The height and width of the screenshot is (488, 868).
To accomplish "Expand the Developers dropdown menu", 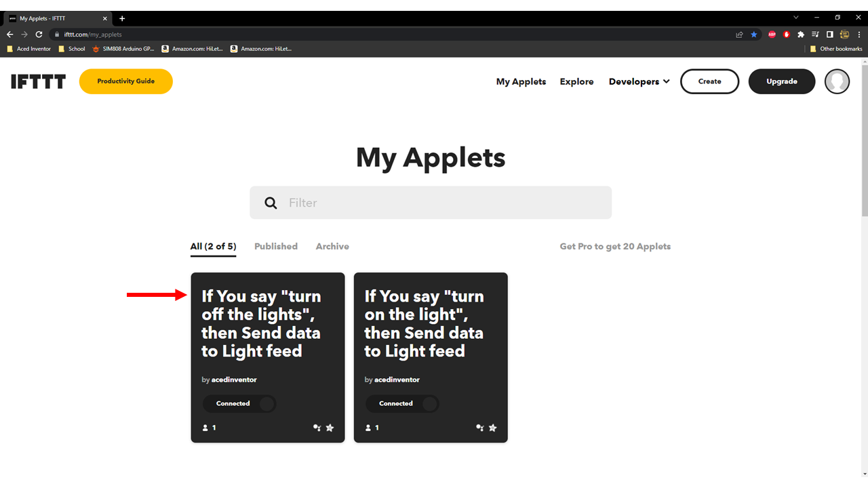I will [639, 81].
